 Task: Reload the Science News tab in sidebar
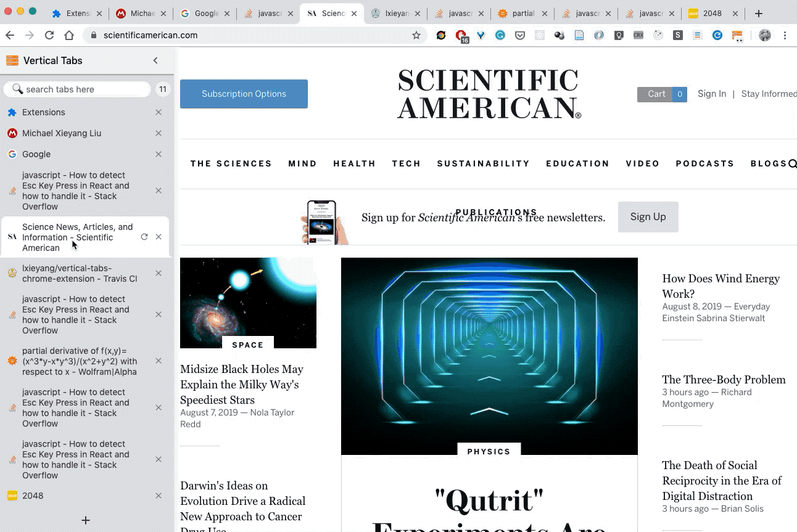coord(144,237)
